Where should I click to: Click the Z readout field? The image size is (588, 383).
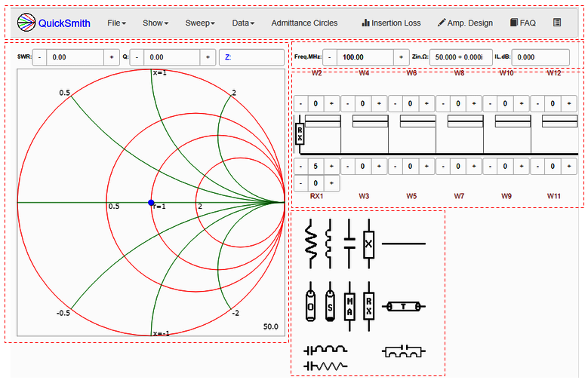[x=251, y=57]
